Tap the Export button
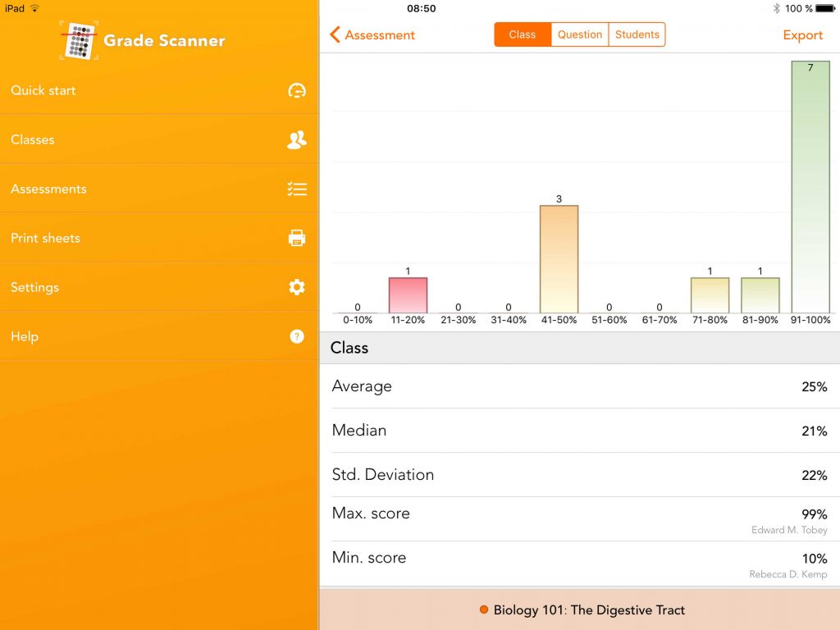The height and width of the screenshot is (630, 840). tap(802, 35)
